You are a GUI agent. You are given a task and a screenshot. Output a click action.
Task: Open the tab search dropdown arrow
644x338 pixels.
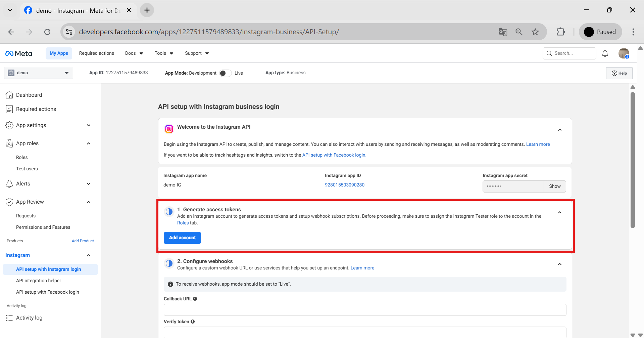(x=10, y=10)
